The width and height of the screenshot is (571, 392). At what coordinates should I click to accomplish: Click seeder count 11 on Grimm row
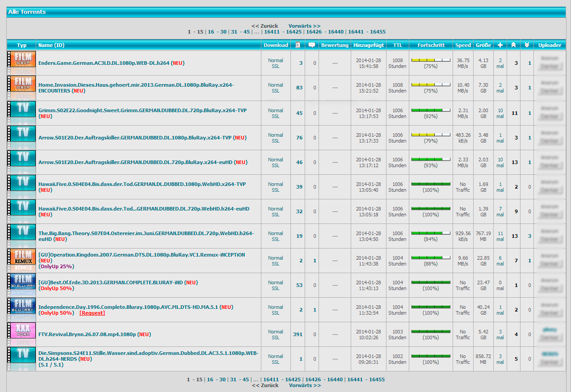[515, 113]
